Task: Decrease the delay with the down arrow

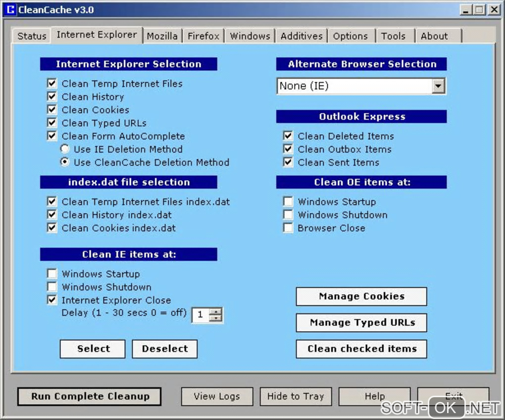Action: click(x=215, y=318)
